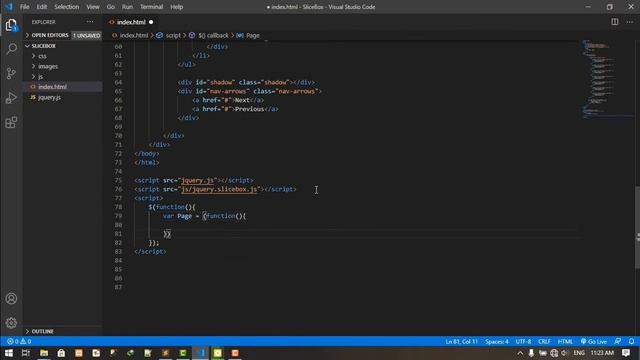
Task: Open the Search view in activity bar
Action: tap(11, 49)
